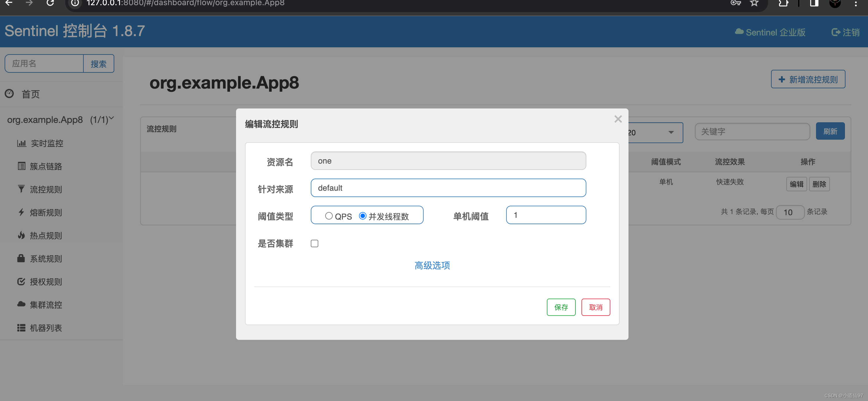Click 编辑 in the rule row
This screenshot has width=868, height=401.
(x=796, y=184)
